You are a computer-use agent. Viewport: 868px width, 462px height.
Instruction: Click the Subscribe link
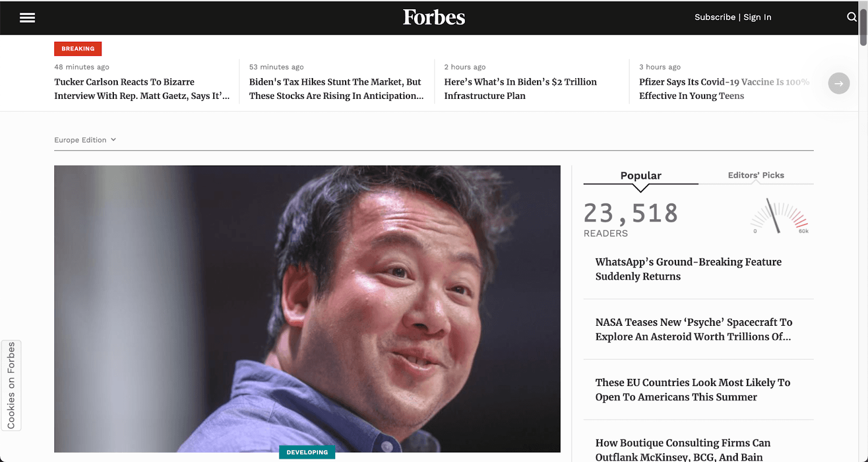pos(714,17)
